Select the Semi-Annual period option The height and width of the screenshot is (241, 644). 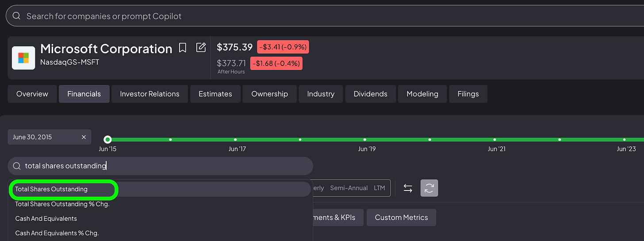pos(349,188)
